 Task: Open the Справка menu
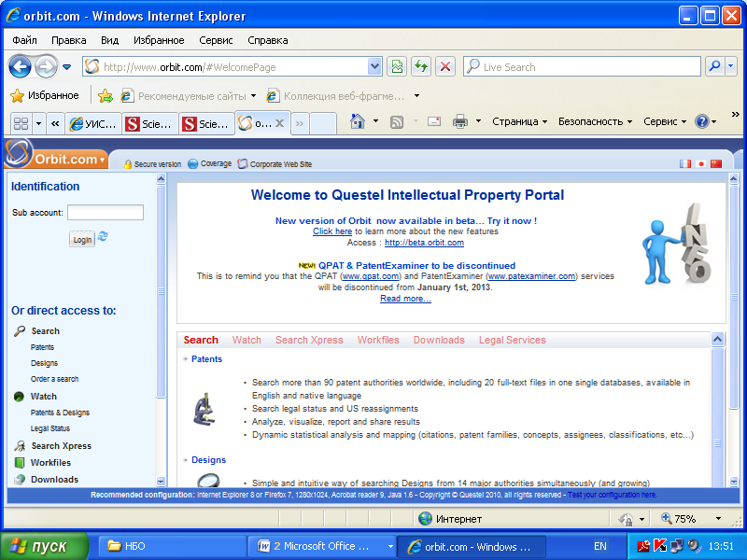coord(268,40)
